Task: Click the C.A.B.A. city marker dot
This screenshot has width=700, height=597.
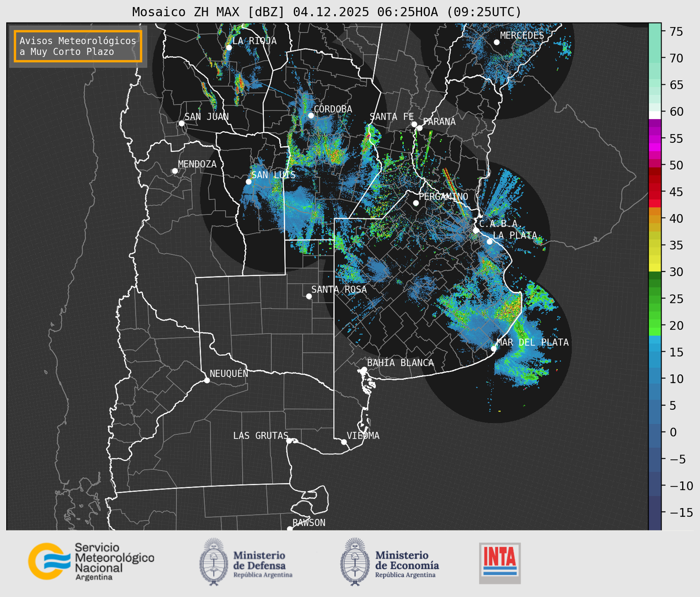Action: [x=476, y=230]
